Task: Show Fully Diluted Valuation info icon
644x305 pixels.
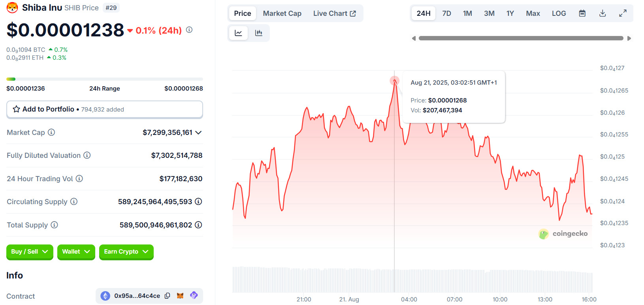Action: [87, 155]
